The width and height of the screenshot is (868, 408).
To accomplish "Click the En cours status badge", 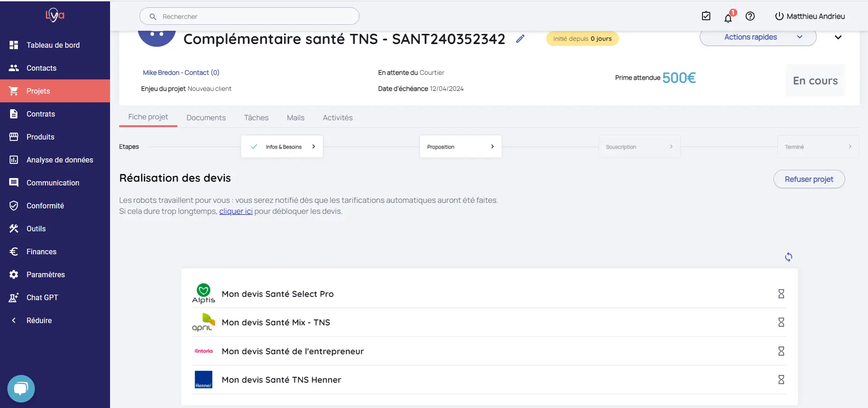I will (815, 81).
